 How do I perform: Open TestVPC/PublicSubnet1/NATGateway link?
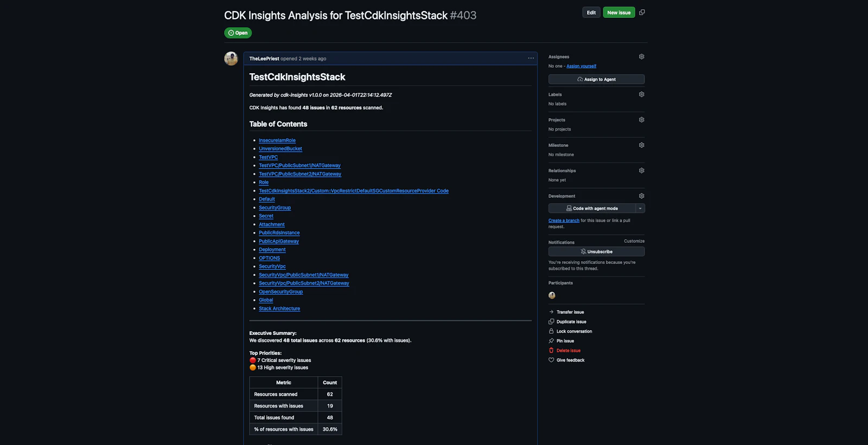300,165
